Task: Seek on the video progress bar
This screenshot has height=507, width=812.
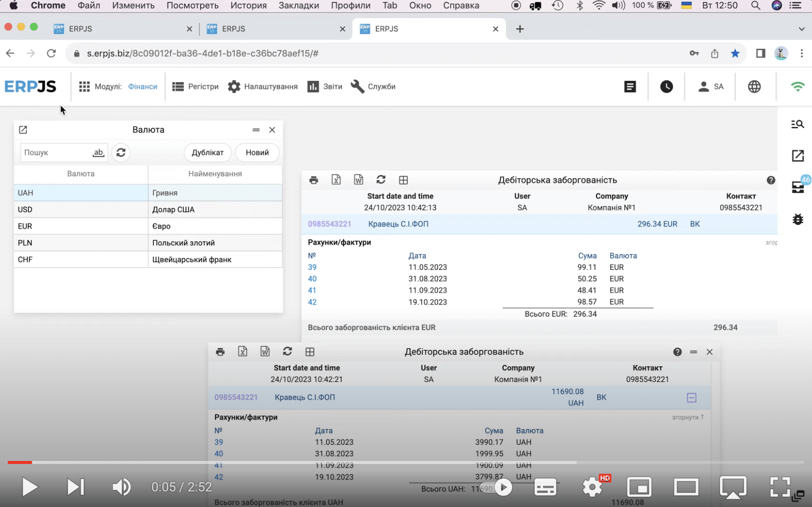Action: click(x=406, y=462)
